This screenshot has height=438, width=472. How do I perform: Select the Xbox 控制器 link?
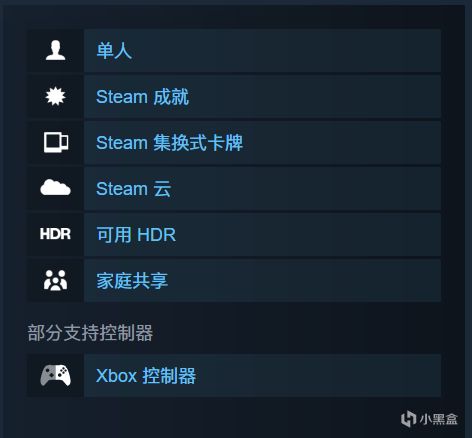click(146, 376)
